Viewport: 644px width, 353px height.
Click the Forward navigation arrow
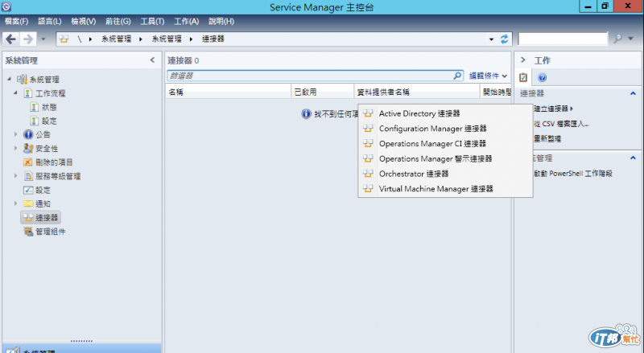28,39
